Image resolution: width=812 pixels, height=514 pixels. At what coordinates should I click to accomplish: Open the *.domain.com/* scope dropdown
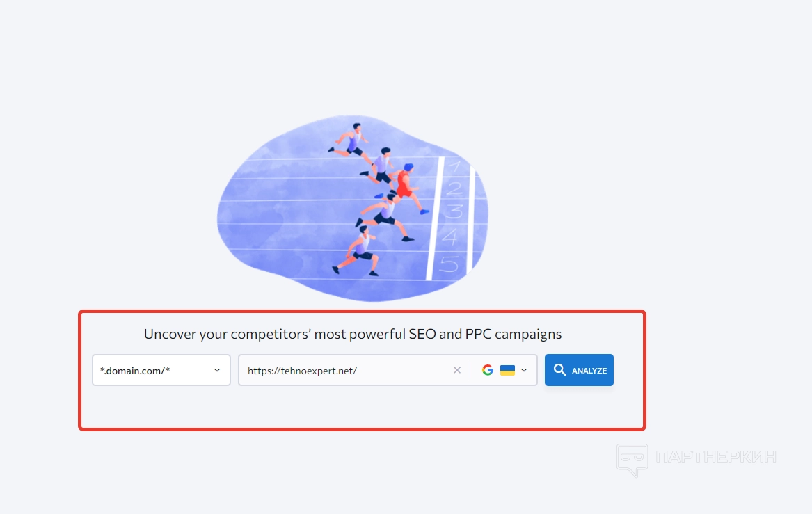click(161, 370)
